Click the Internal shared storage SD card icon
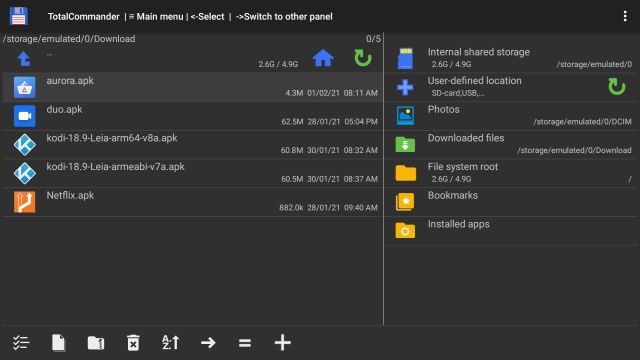The height and width of the screenshot is (360, 640). tap(405, 58)
